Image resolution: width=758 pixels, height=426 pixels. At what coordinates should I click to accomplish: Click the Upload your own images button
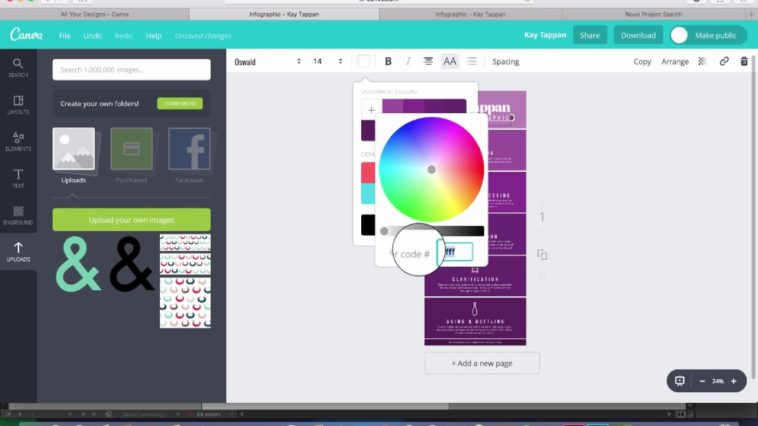click(131, 220)
